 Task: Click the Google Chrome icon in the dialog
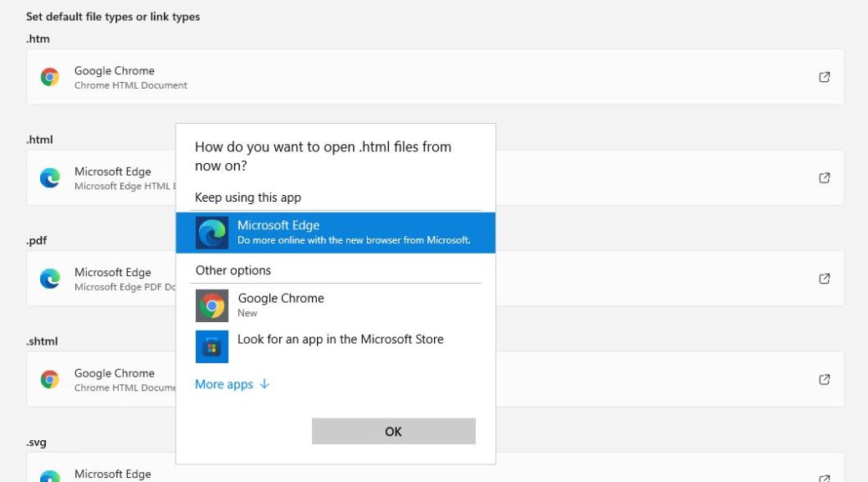click(x=212, y=305)
